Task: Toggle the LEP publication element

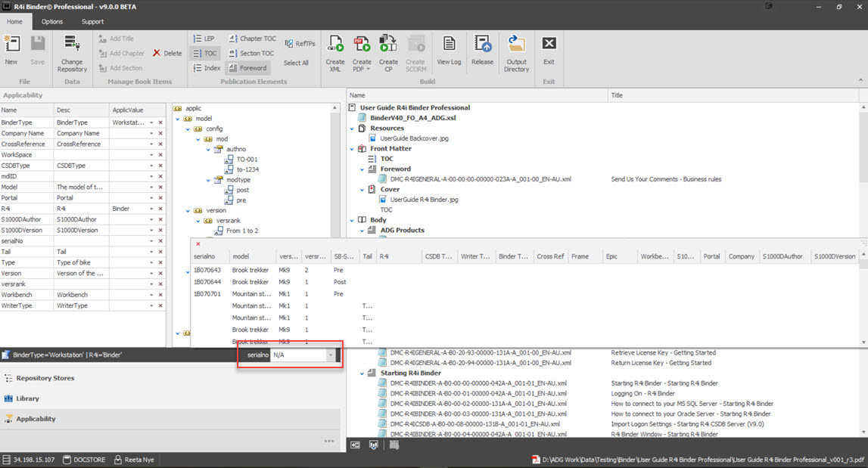Action: (204, 39)
